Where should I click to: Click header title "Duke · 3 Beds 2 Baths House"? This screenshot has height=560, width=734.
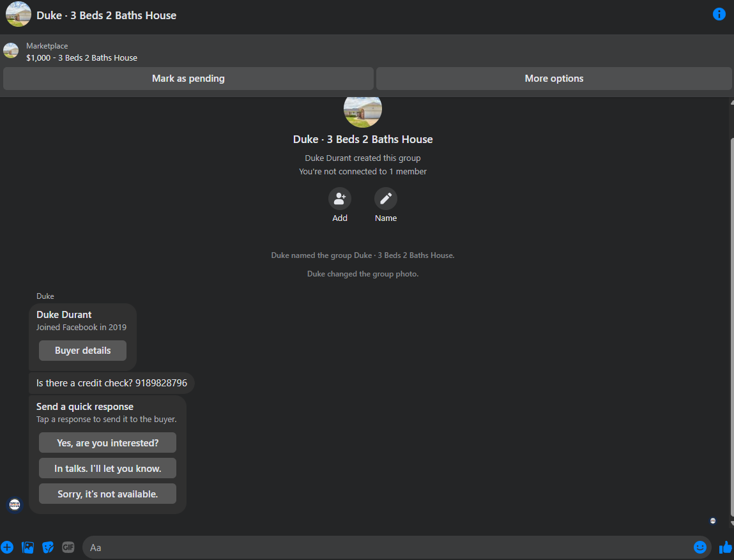[x=106, y=15]
